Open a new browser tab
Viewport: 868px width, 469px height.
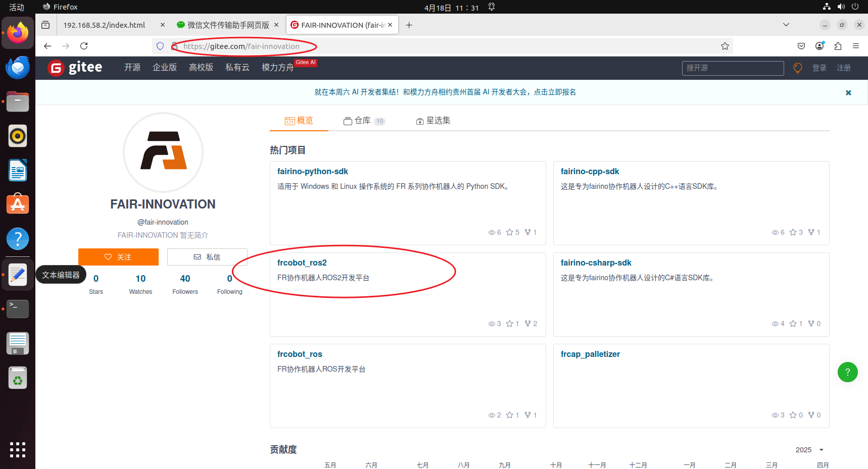pyautogui.click(x=409, y=25)
